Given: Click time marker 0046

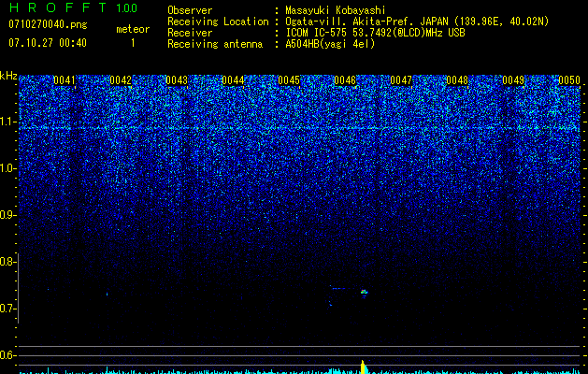Looking at the screenshot, I should click(345, 80).
